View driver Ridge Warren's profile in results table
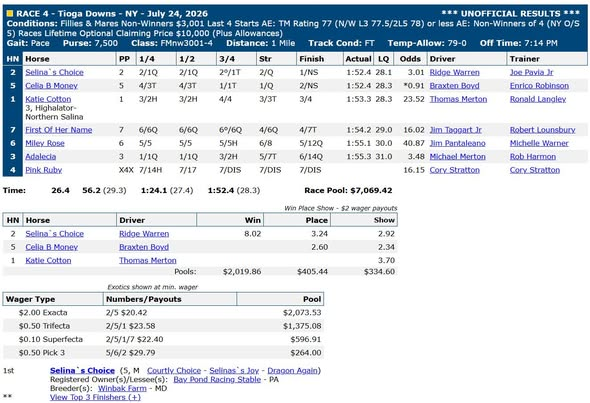 point(455,72)
